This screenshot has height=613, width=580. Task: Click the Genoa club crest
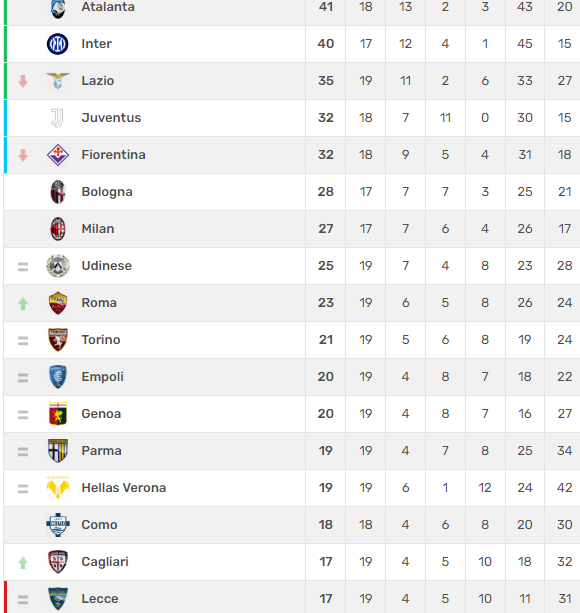(58, 414)
